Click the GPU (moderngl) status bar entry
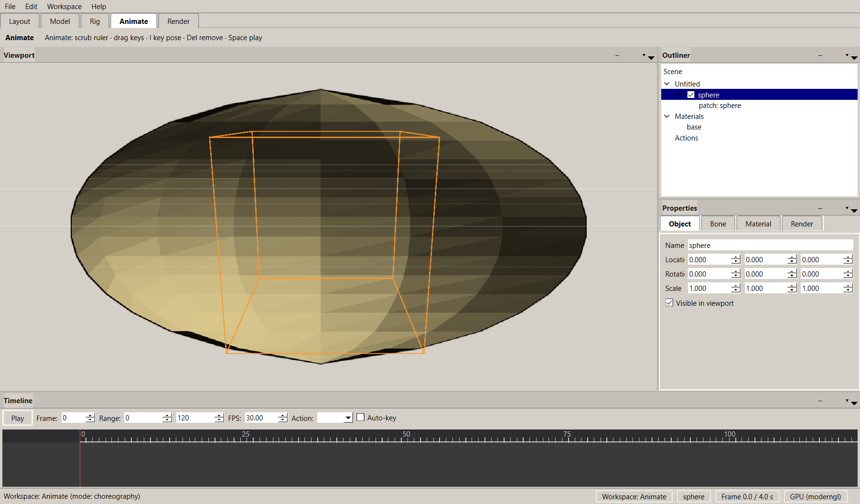Screen dimensions: 860x504 coord(816,496)
